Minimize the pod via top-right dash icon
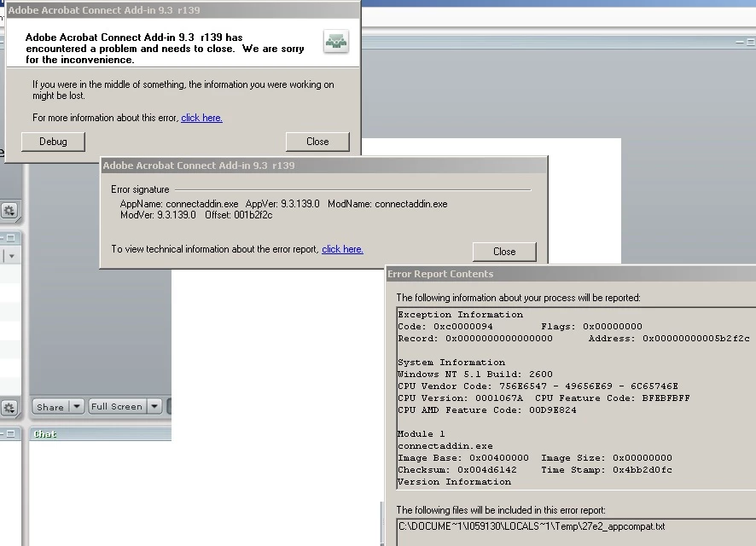 740,43
